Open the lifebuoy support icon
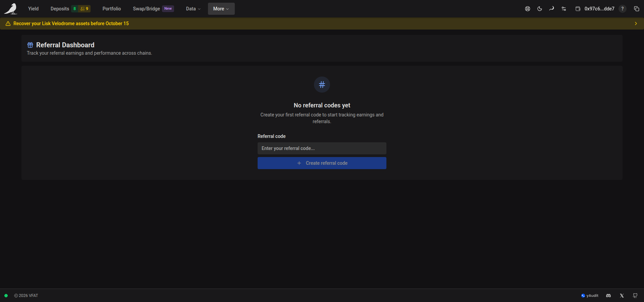This screenshot has width=644, height=302. click(x=528, y=9)
